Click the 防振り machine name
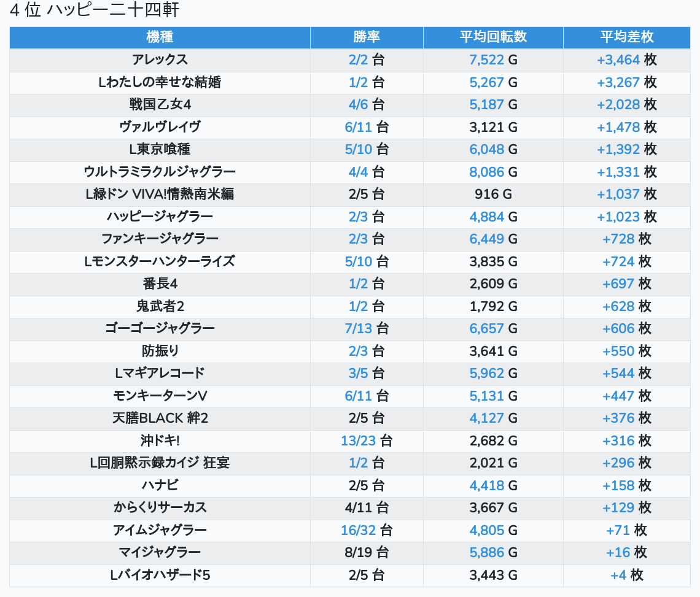700x597 pixels. point(160,351)
